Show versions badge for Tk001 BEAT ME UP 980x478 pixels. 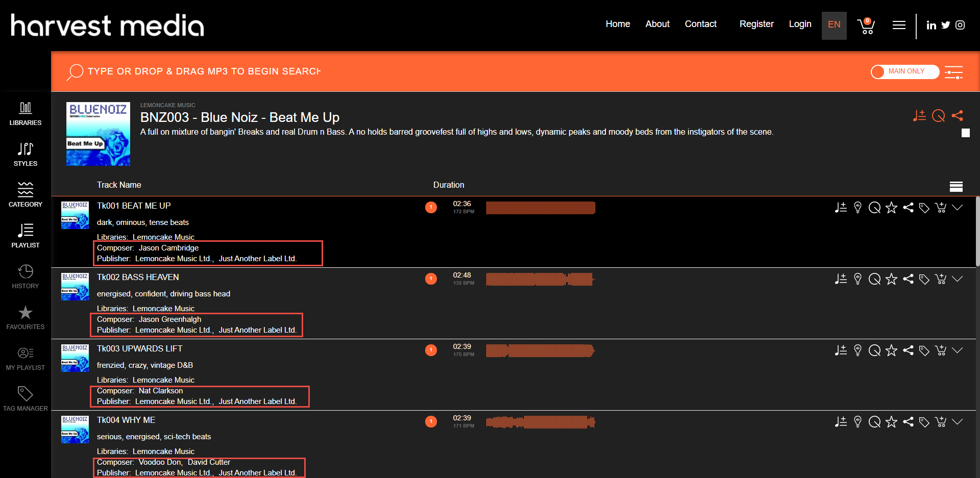point(431,208)
